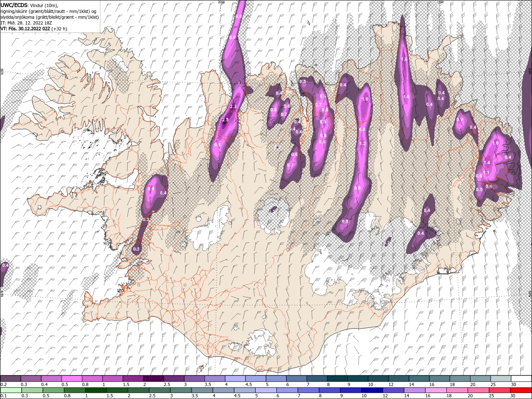
Task: Select the 'IT: Mið. 28. 12. 2022 18Z' line
Action: tap(25, 23)
